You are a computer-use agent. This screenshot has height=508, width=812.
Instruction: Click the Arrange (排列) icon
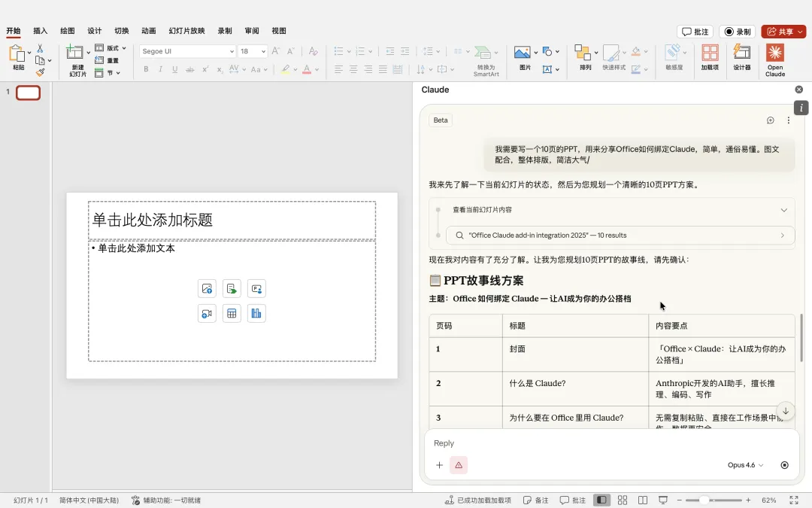[x=583, y=53]
